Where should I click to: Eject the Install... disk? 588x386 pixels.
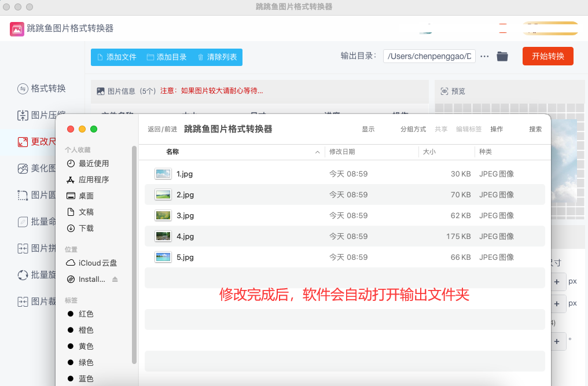coord(115,279)
